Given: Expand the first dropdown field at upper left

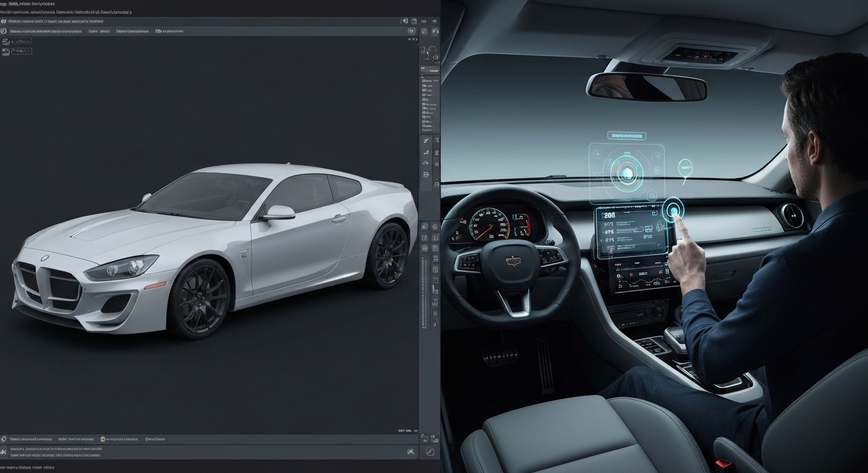Looking at the screenshot, I should 22,41.
